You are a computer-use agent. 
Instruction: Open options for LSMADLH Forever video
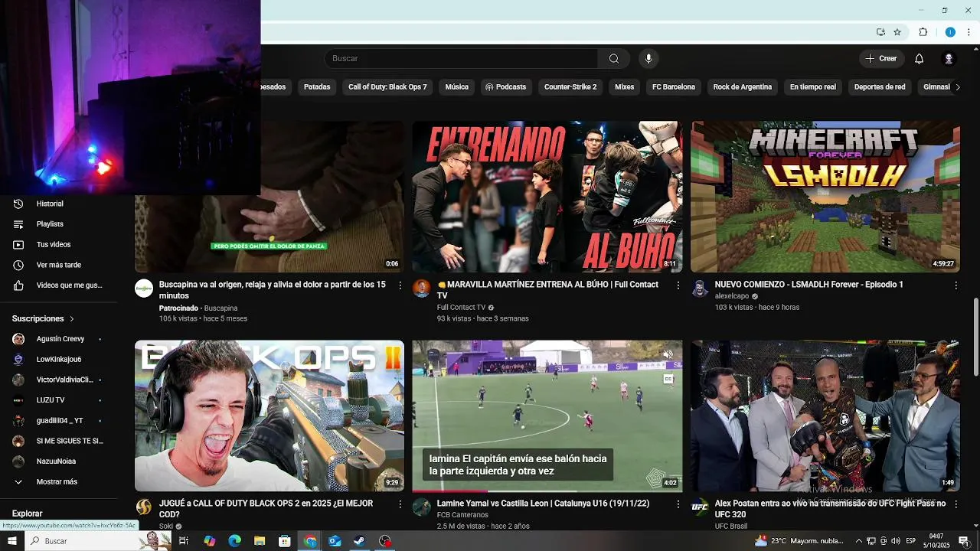coord(955,285)
